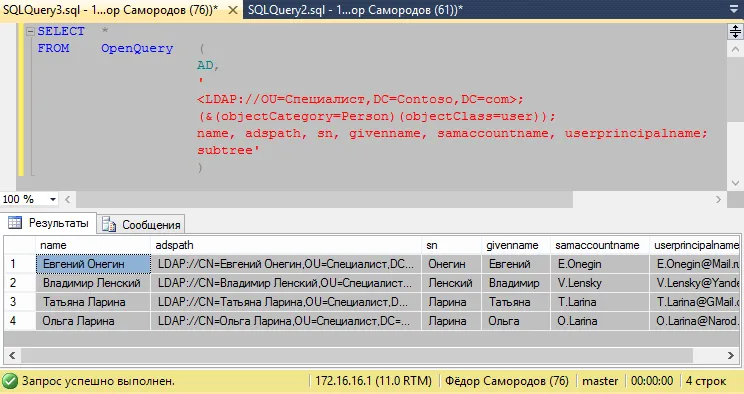Click the givenname column header
Screen dimensions: 744x394
(x=516, y=245)
